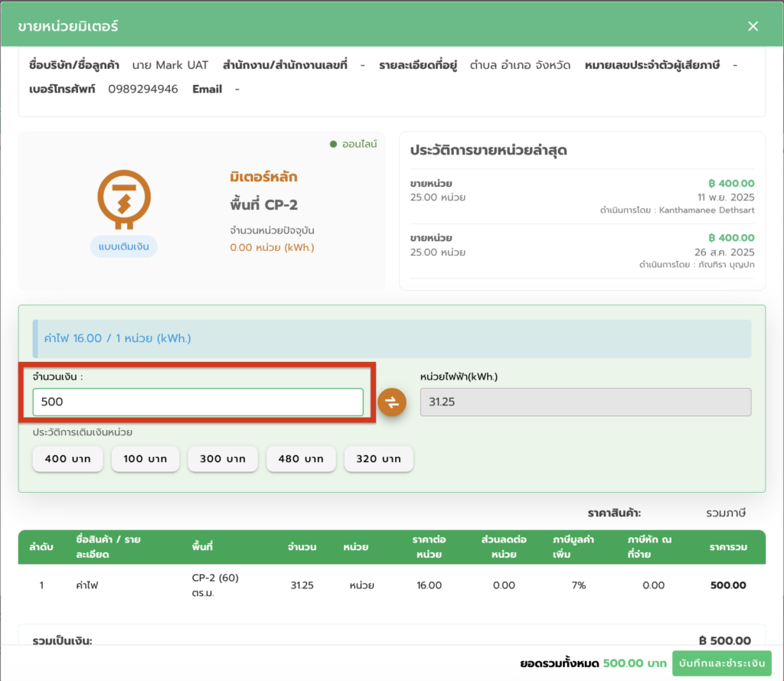
Task: Pick the 480 บาท preset amount
Action: pos(301,459)
